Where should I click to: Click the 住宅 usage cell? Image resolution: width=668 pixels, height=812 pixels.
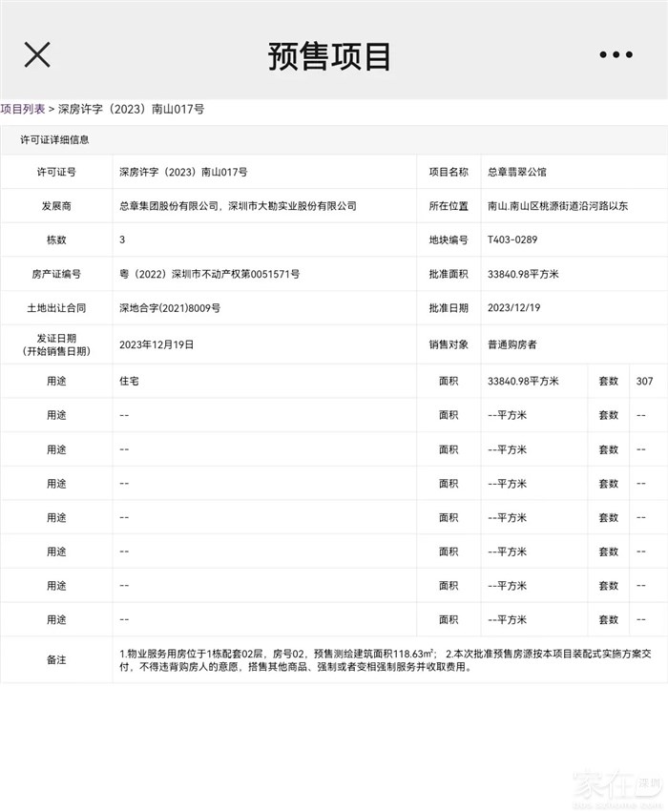click(130, 381)
